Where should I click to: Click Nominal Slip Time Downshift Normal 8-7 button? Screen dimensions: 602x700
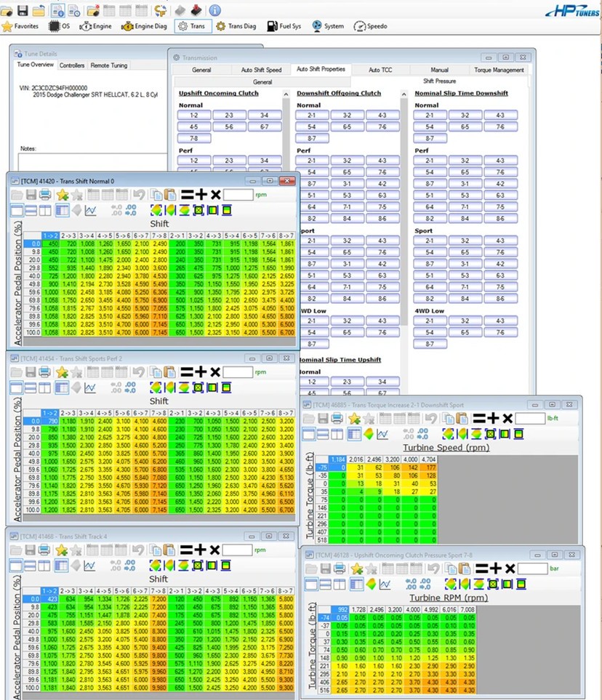pyautogui.click(x=430, y=138)
